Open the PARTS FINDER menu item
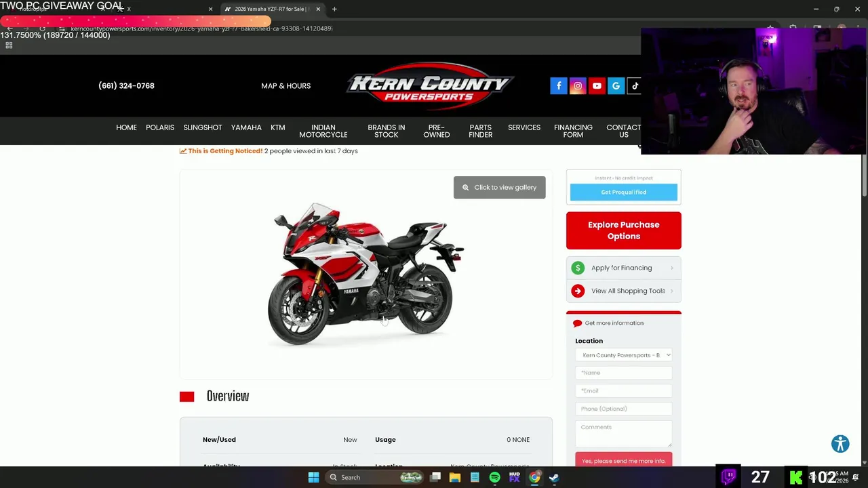 click(481, 131)
